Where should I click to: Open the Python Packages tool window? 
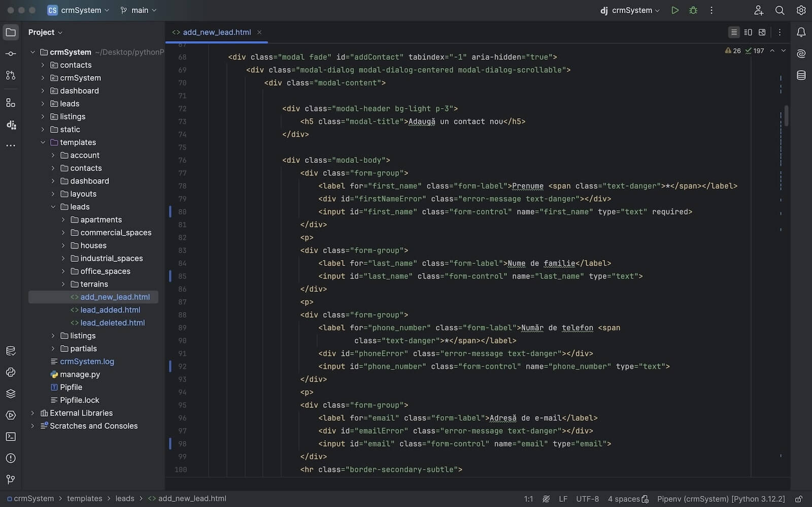(11, 394)
